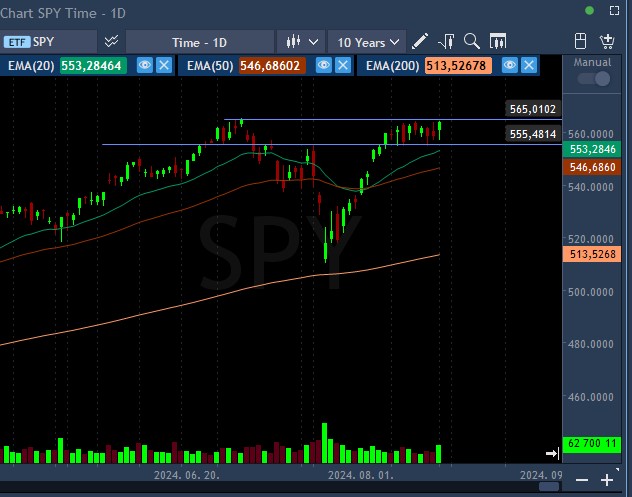The image size is (632, 497).
Task: Click the horizontal scrollbar thumb
Action: point(549,487)
